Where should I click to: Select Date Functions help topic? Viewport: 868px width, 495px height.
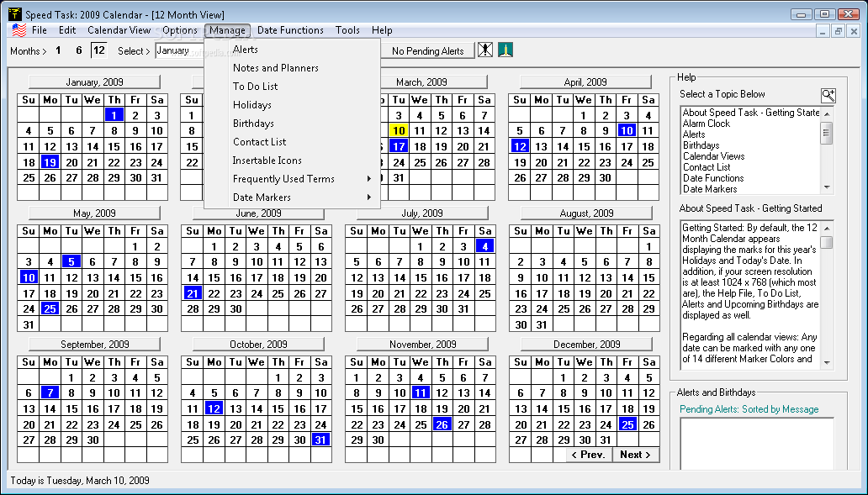pyautogui.click(x=713, y=178)
